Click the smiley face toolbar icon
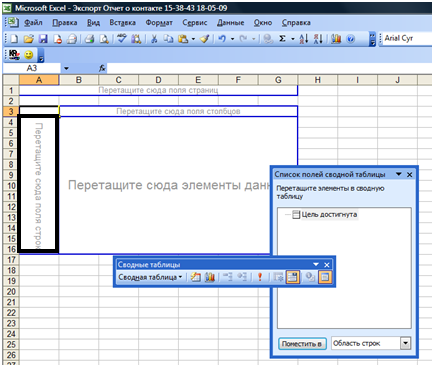This screenshot has width=432, height=367. tap(29, 54)
